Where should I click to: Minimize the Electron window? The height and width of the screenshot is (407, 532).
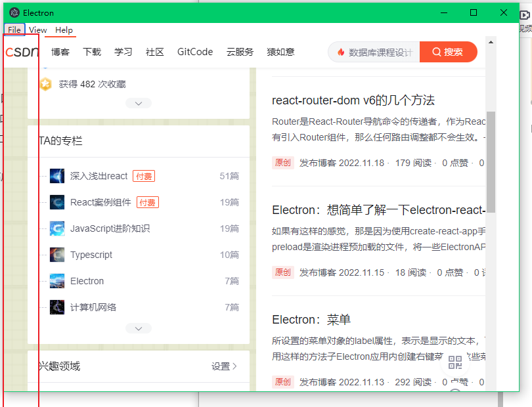pyautogui.click(x=444, y=13)
